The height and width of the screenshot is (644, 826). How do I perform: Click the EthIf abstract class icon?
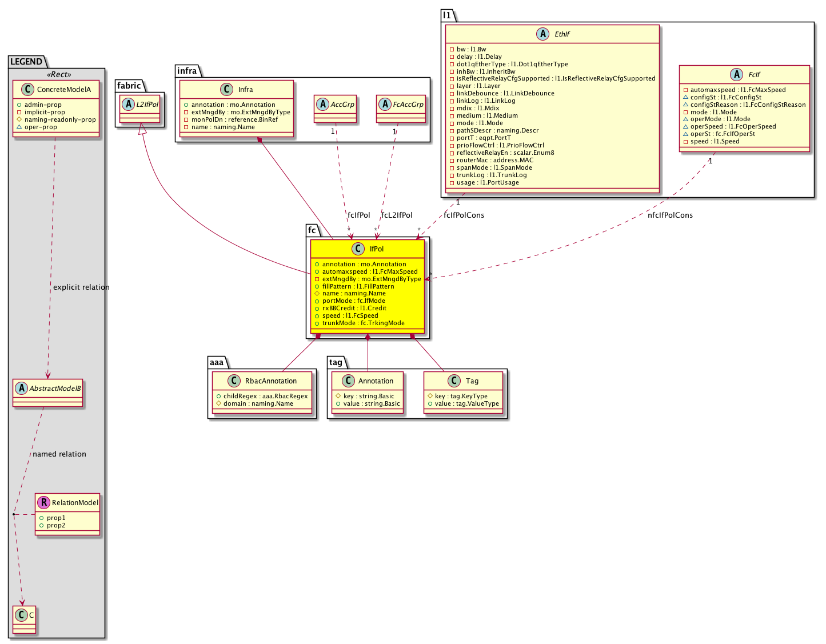pyautogui.click(x=543, y=34)
